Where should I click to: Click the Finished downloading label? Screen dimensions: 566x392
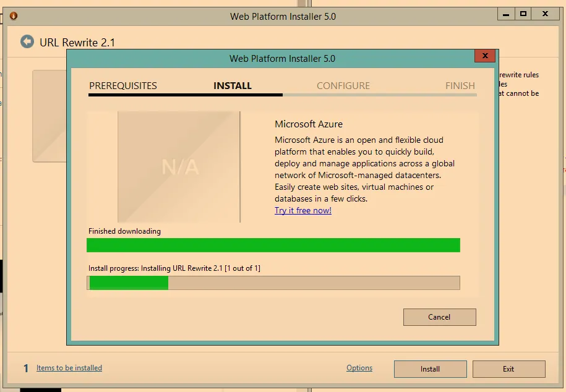[x=124, y=231]
